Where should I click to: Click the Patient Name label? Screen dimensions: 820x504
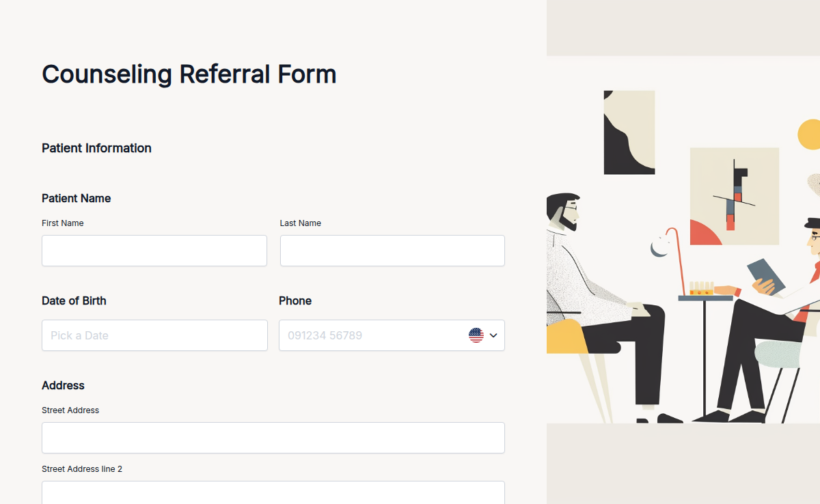pyautogui.click(x=76, y=198)
